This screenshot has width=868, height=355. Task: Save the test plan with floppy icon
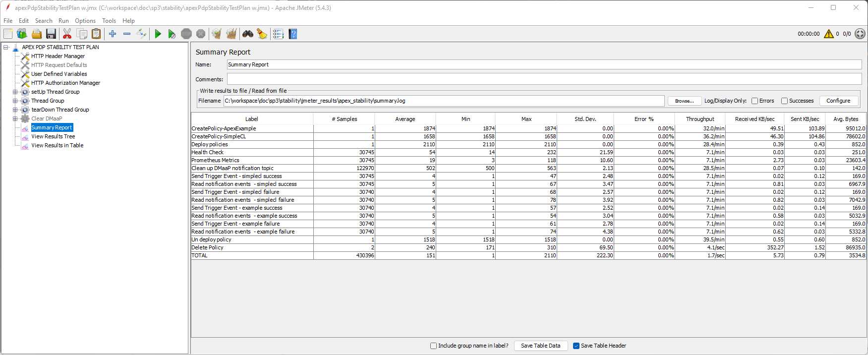(51, 34)
